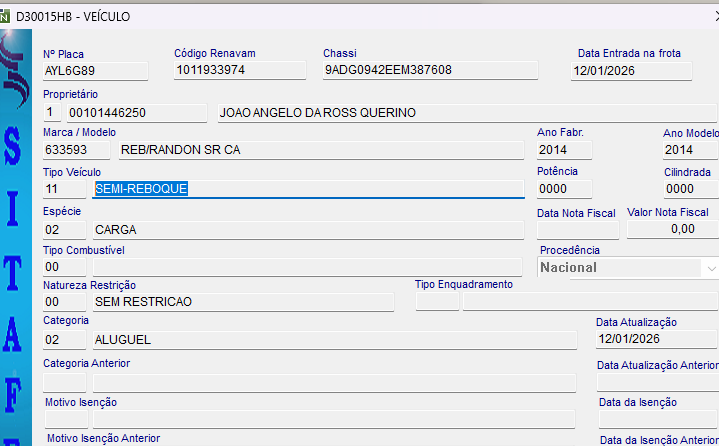The height and width of the screenshot is (446, 719).
Task: Click the Data Entrada na frota date field
Action: click(629, 71)
